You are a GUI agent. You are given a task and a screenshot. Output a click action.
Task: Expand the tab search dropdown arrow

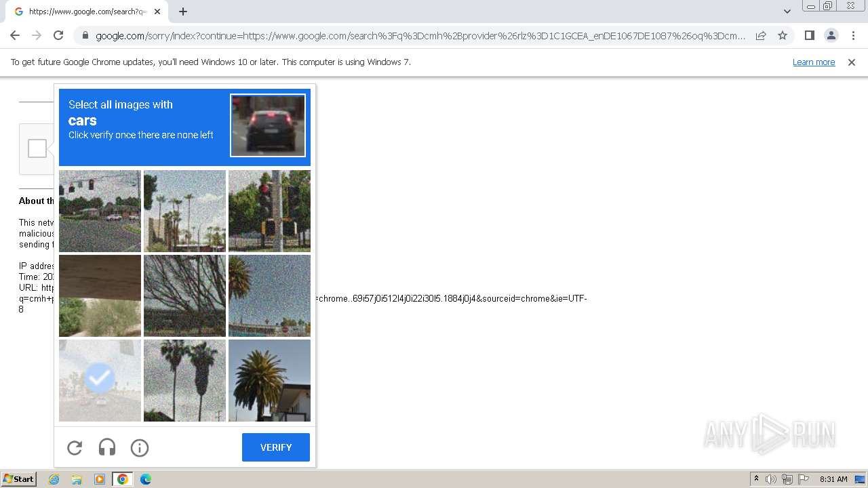(x=787, y=12)
